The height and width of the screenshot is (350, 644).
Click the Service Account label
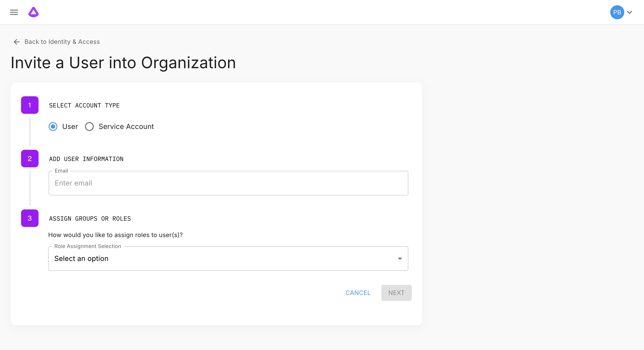(126, 127)
